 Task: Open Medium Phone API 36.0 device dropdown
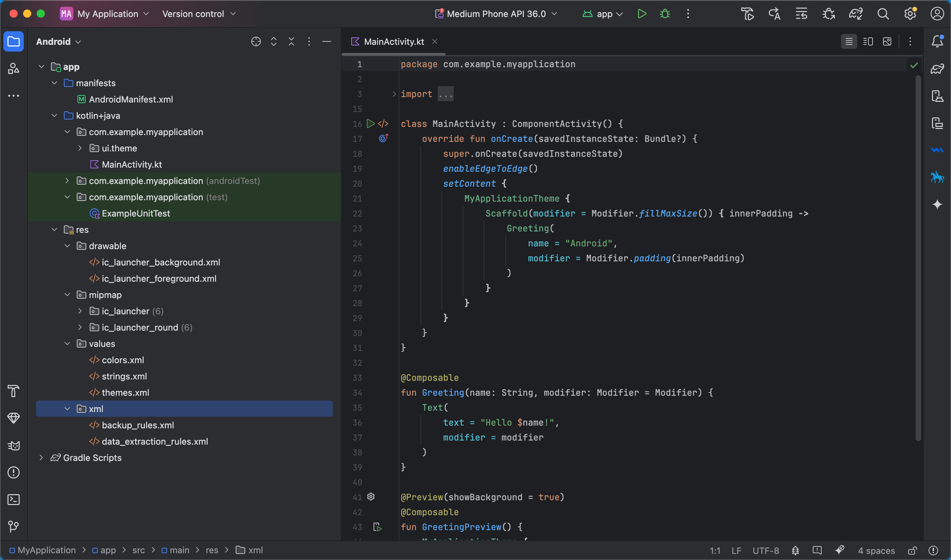tap(496, 14)
